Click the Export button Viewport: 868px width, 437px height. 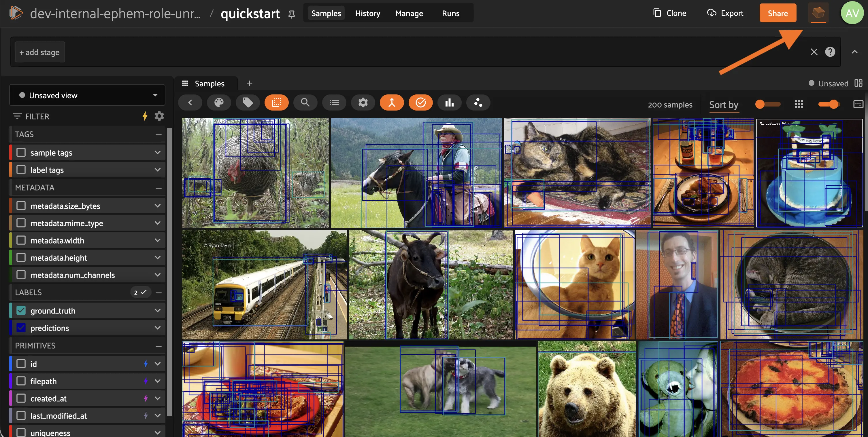point(725,13)
